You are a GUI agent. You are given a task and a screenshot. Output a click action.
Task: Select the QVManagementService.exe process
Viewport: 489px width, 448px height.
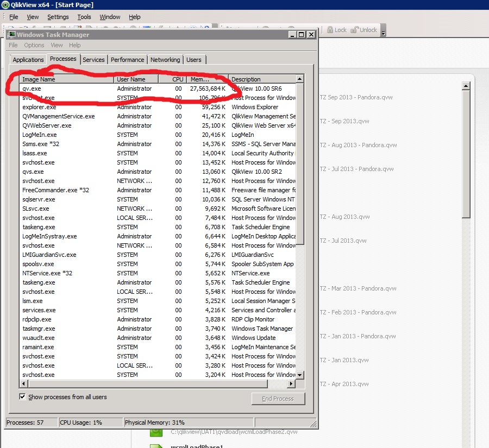(x=158, y=116)
